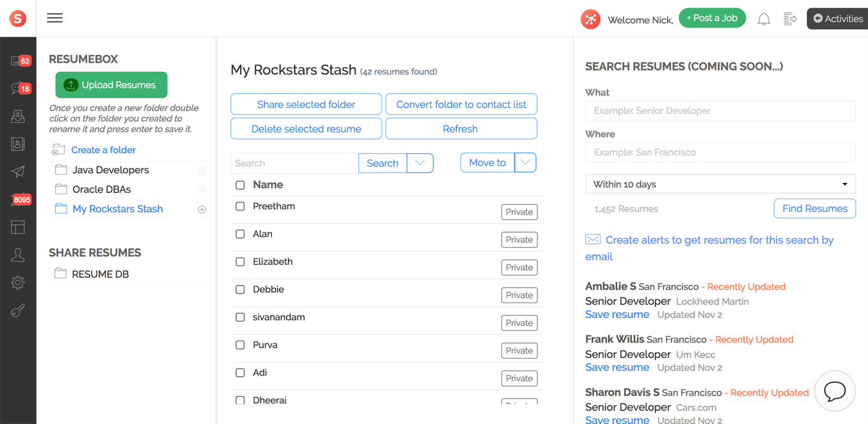The width and height of the screenshot is (868, 424).
Task: Tick the checkbox for Elizabeth
Action: click(240, 262)
